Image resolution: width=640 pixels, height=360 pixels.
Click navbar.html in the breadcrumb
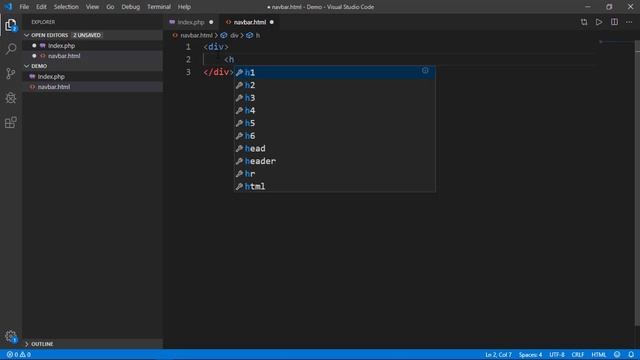(193, 36)
